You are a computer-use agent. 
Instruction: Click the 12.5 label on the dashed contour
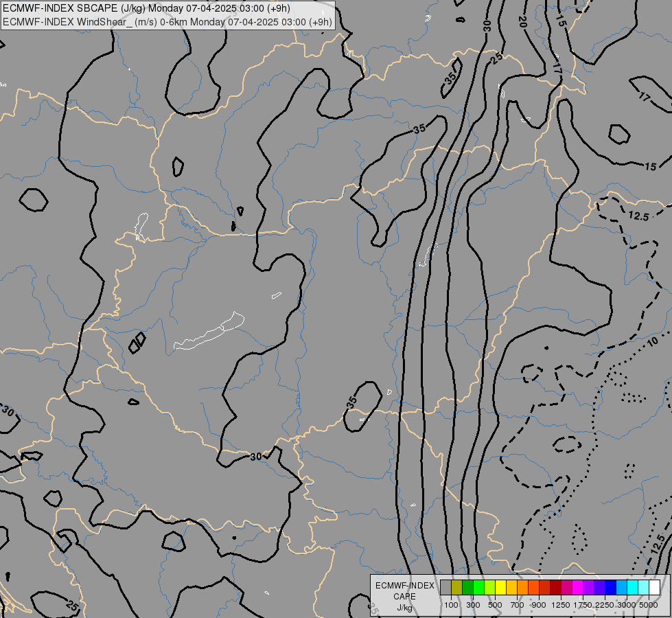[x=638, y=216]
